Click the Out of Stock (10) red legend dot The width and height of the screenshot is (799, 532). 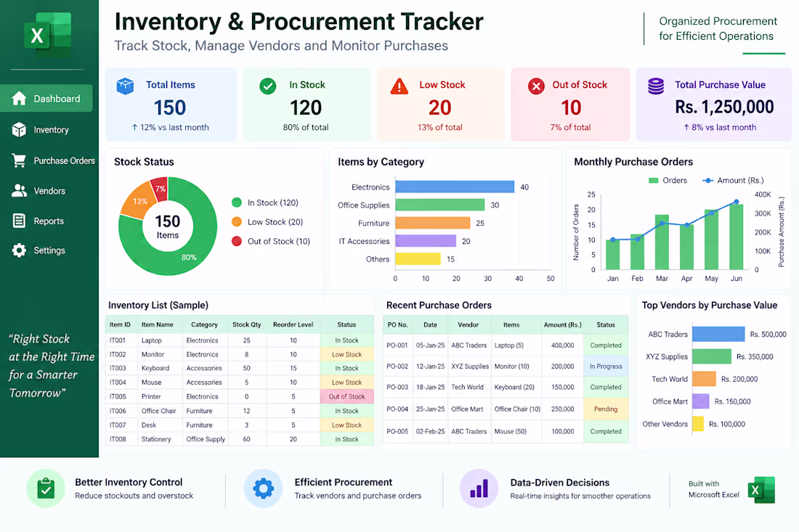click(x=237, y=241)
